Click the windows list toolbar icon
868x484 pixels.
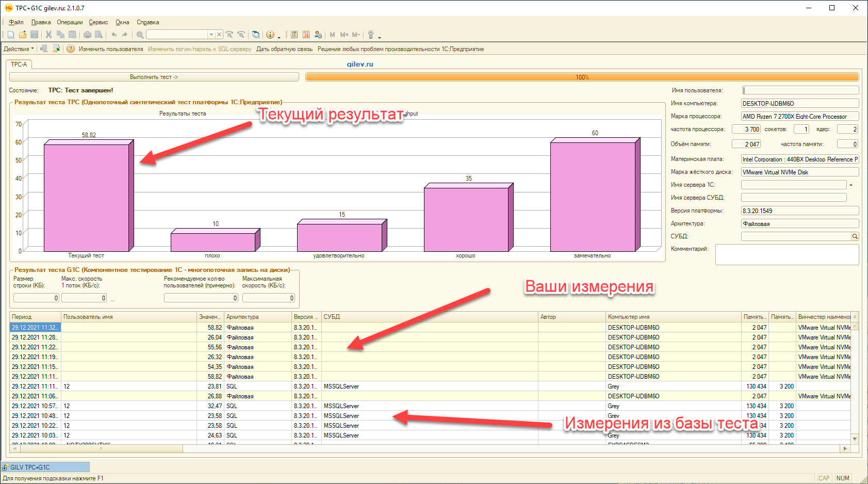tap(256, 35)
